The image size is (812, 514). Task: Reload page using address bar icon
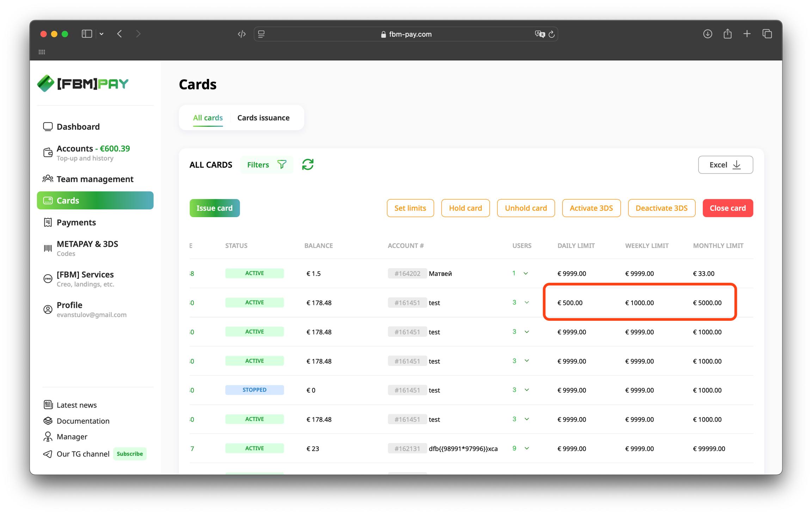click(552, 34)
